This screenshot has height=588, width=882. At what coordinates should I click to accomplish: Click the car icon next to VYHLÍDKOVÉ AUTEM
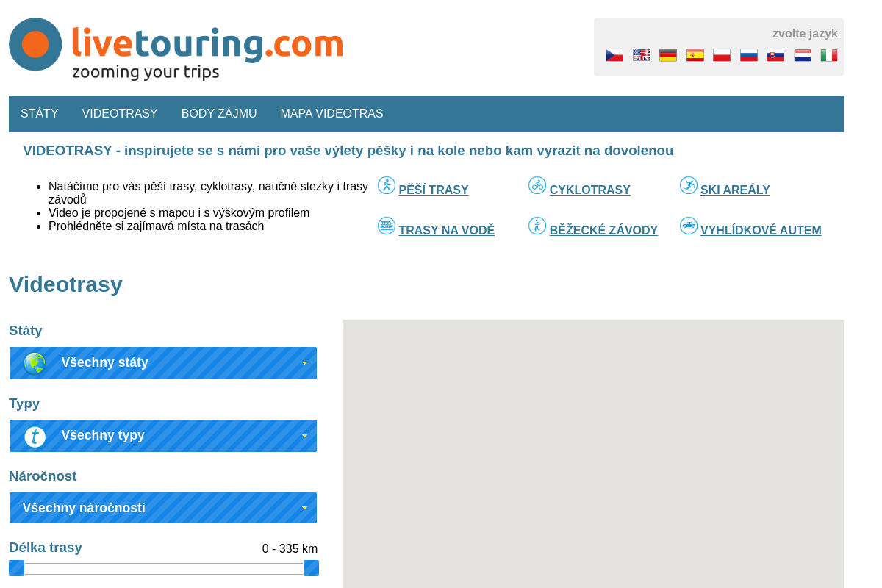pos(689,226)
